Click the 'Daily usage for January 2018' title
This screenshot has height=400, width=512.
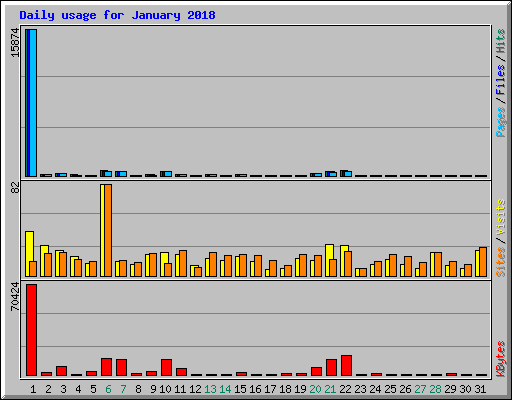pos(117,15)
